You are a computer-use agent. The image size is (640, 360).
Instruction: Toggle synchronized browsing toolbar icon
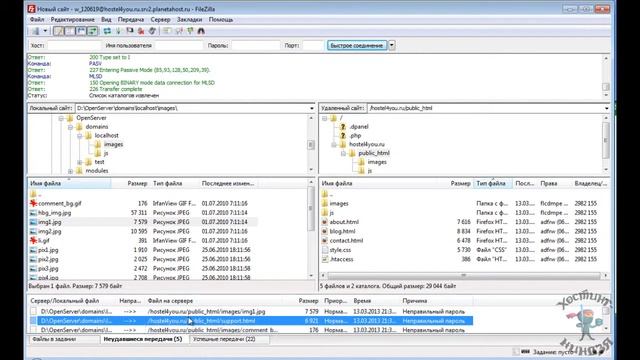click(190, 31)
